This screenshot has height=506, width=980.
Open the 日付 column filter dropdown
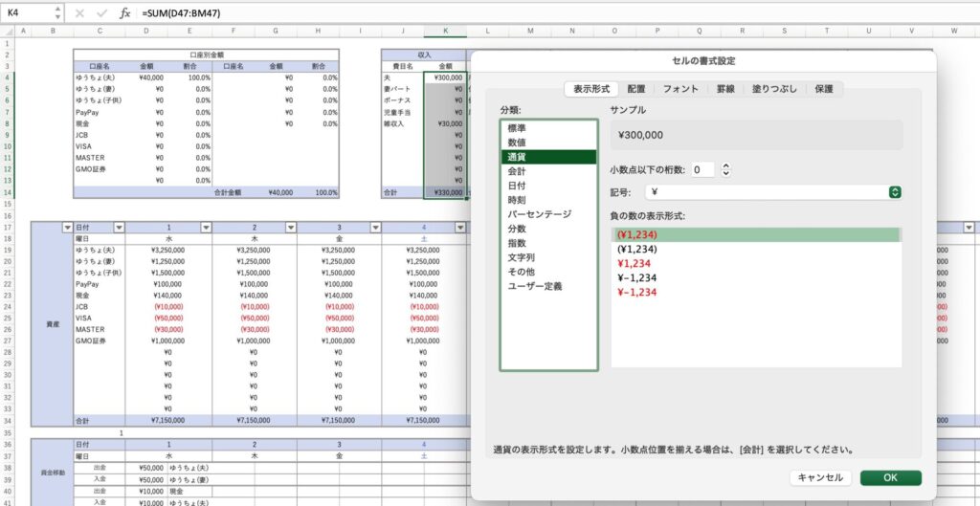coord(119,227)
